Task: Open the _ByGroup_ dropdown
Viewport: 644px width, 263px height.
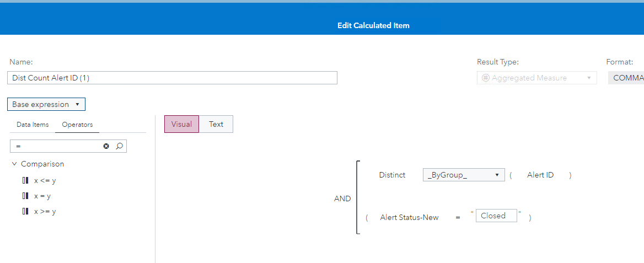Action: 464,175
